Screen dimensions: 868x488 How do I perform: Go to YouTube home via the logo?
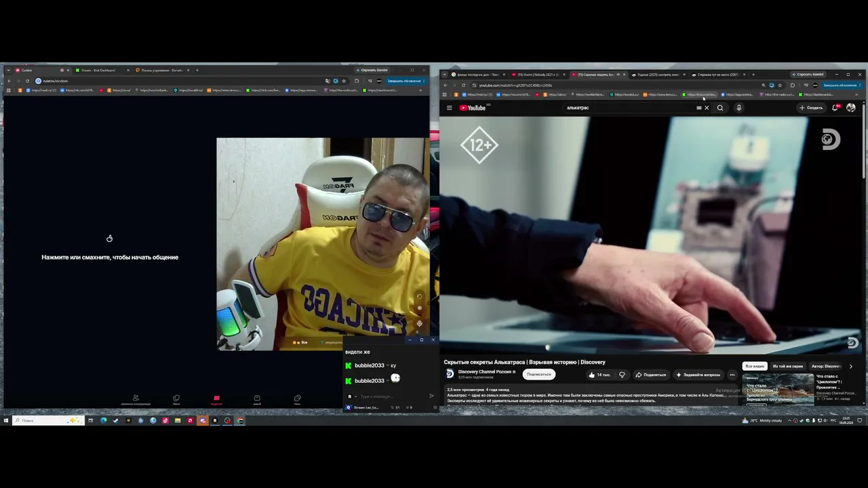coord(473,108)
